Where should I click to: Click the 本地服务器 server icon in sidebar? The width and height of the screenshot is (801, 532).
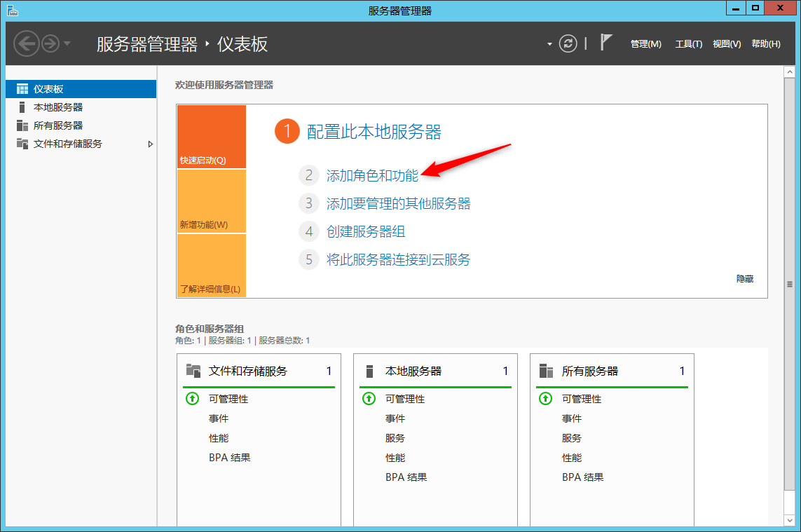pos(22,107)
